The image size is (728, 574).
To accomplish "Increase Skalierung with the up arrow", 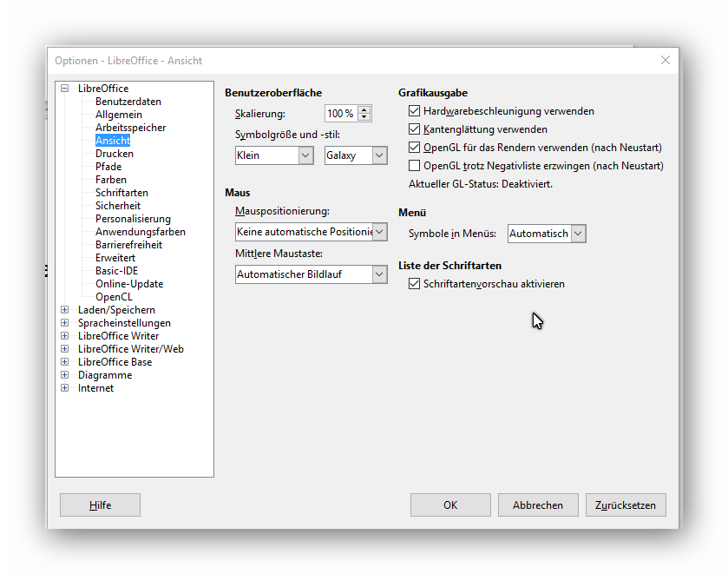I will [364, 109].
